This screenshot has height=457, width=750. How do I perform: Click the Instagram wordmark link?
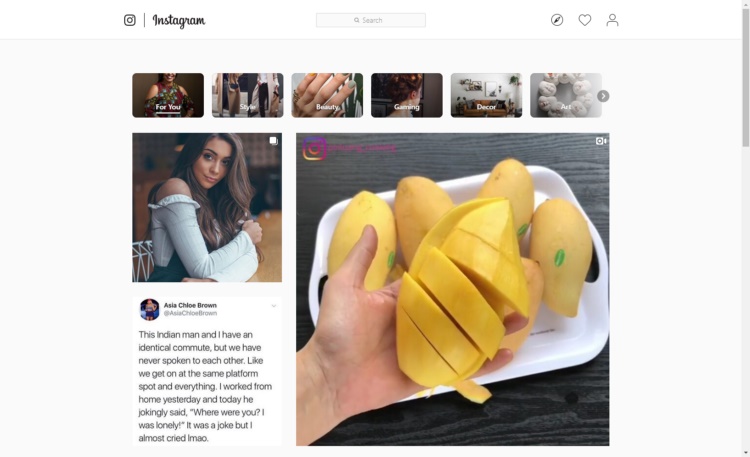pyautogui.click(x=179, y=21)
